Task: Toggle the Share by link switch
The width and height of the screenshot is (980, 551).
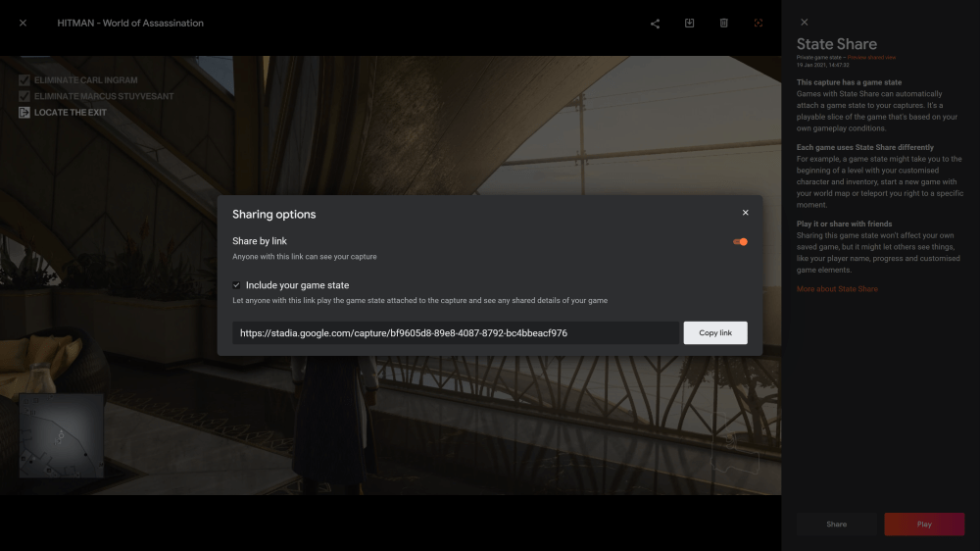Action: coord(740,242)
